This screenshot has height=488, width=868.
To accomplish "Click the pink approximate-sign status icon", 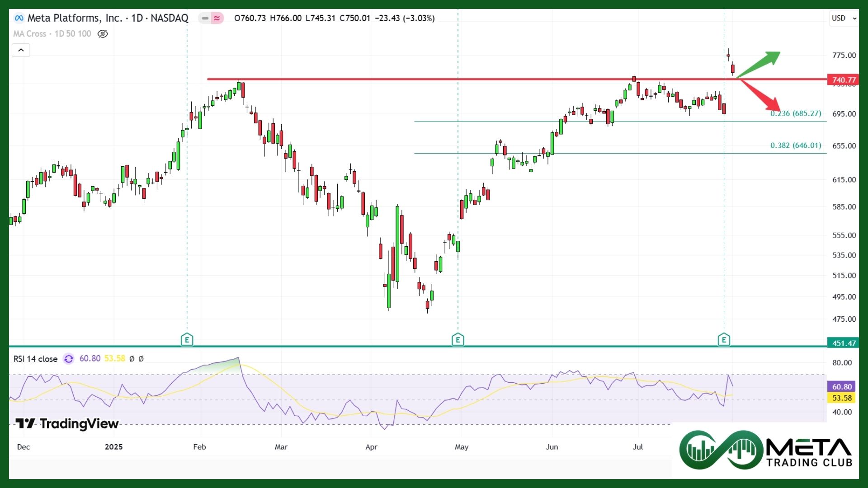I will point(217,19).
